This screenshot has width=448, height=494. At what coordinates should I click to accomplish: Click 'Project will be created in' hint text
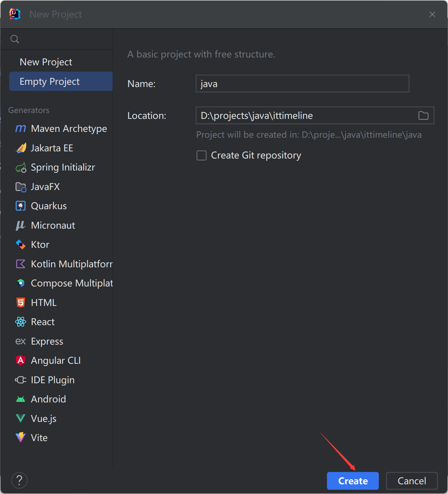tap(309, 135)
